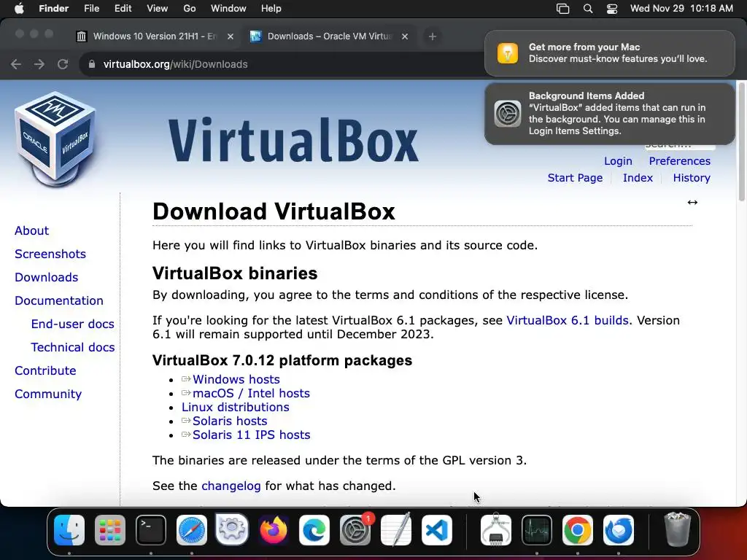Select the Downloads – Oracle VM VirtualBox tab
This screenshot has height=560, width=747.
point(329,36)
